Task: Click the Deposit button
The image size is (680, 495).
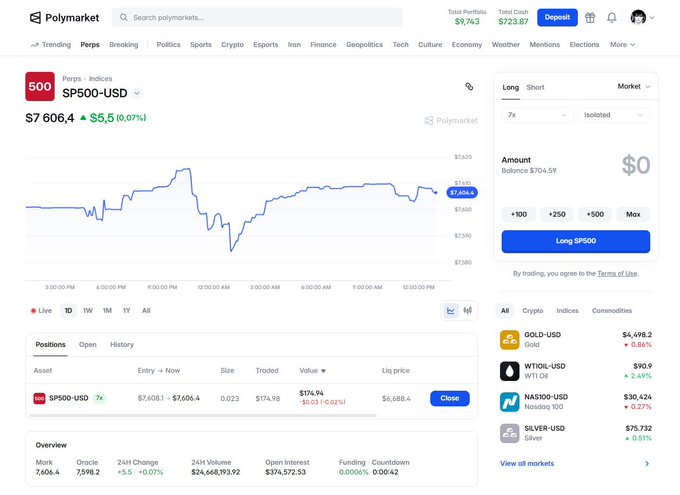Action: click(557, 17)
